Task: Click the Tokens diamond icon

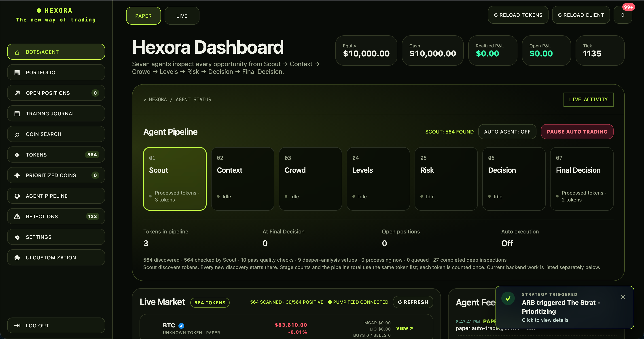Action: [x=17, y=155]
